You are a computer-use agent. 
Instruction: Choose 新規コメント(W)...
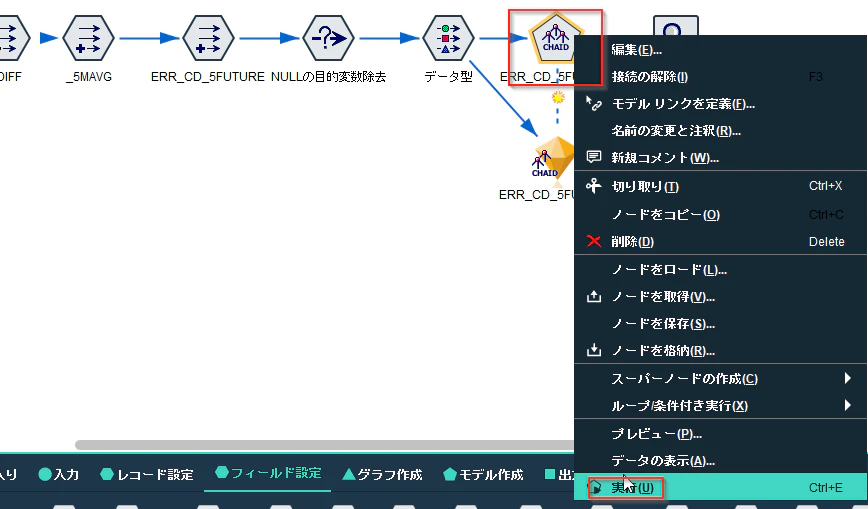721,158
